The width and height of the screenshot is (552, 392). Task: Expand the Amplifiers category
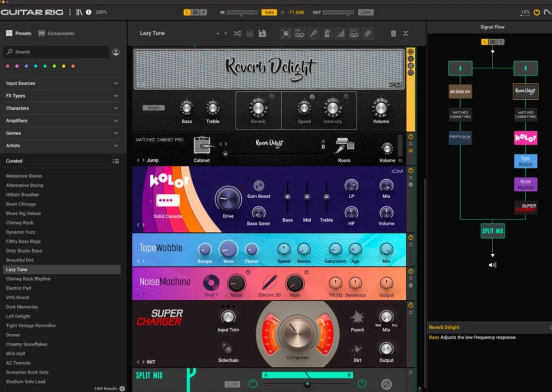pos(62,121)
